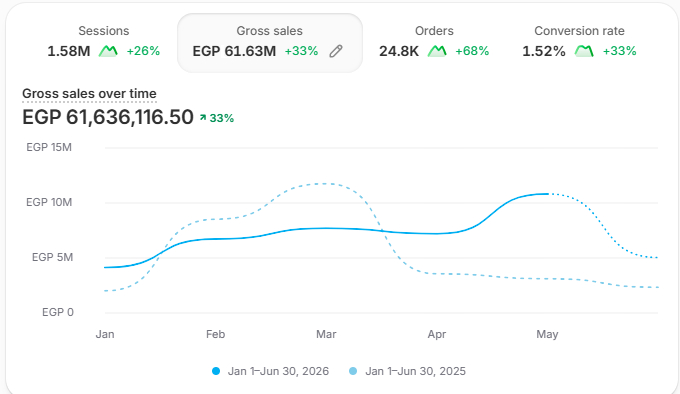Click the pencil edit icon beside Gross sales

coord(336,51)
